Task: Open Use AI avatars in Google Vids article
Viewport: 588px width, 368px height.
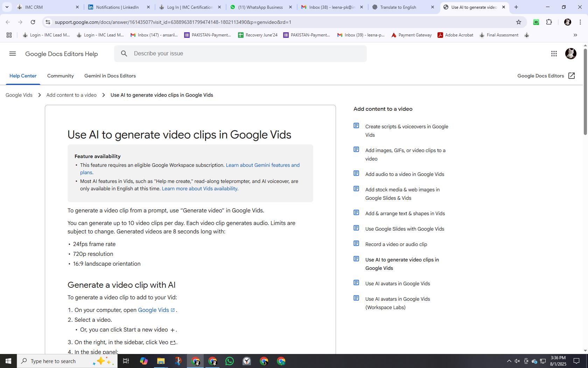Action: coord(398,284)
